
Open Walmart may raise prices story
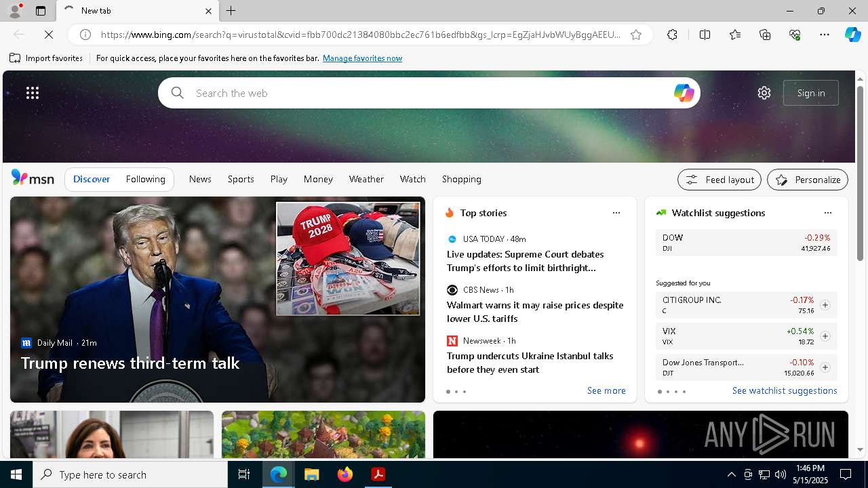535,312
